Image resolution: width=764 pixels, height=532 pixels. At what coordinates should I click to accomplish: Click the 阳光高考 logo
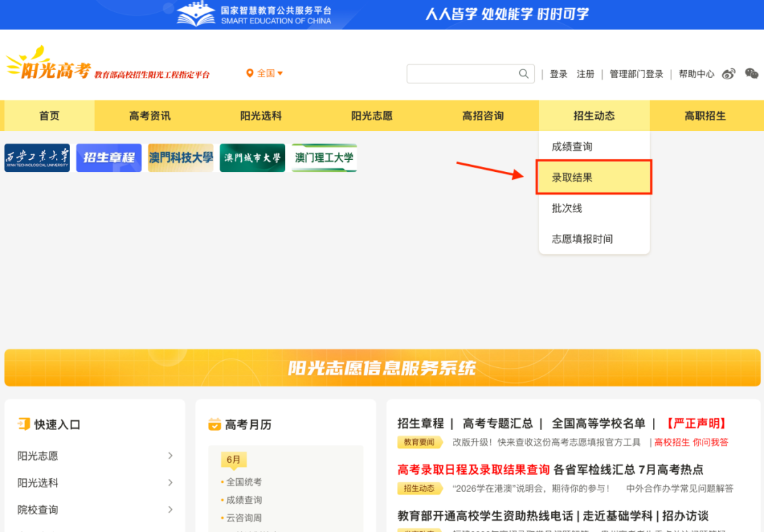(49, 64)
